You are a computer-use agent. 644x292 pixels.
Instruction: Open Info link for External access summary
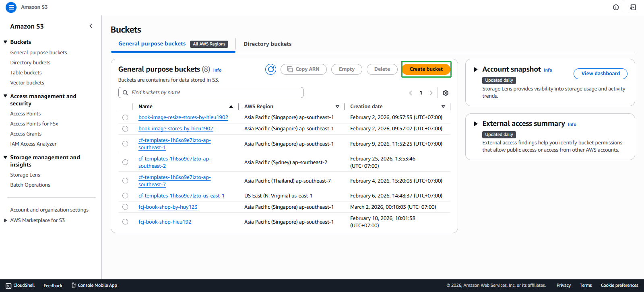point(572,124)
